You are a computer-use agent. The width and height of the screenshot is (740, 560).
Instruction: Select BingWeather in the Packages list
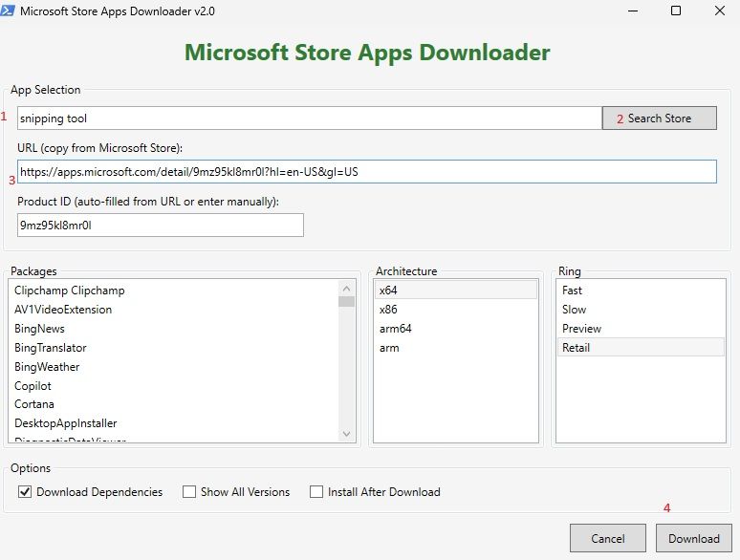pyautogui.click(x=47, y=367)
